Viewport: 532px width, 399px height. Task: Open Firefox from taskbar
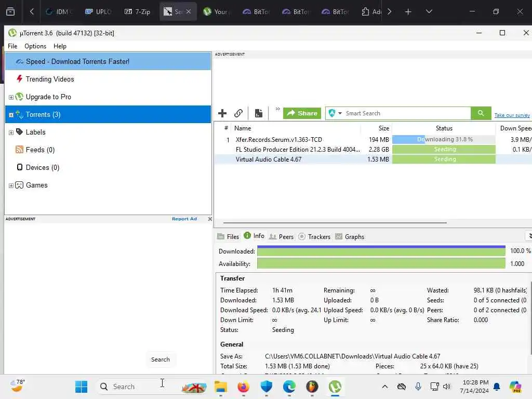click(243, 387)
